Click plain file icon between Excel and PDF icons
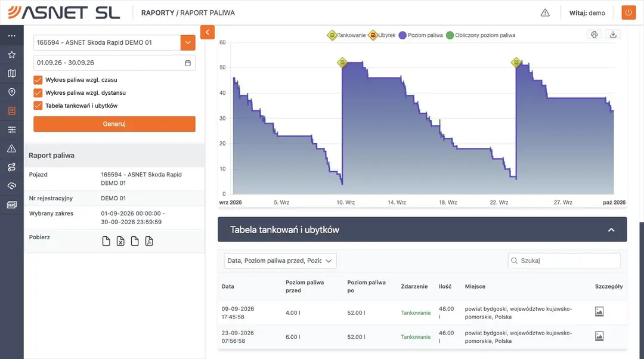This screenshot has height=359, width=644. [x=135, y=241]
